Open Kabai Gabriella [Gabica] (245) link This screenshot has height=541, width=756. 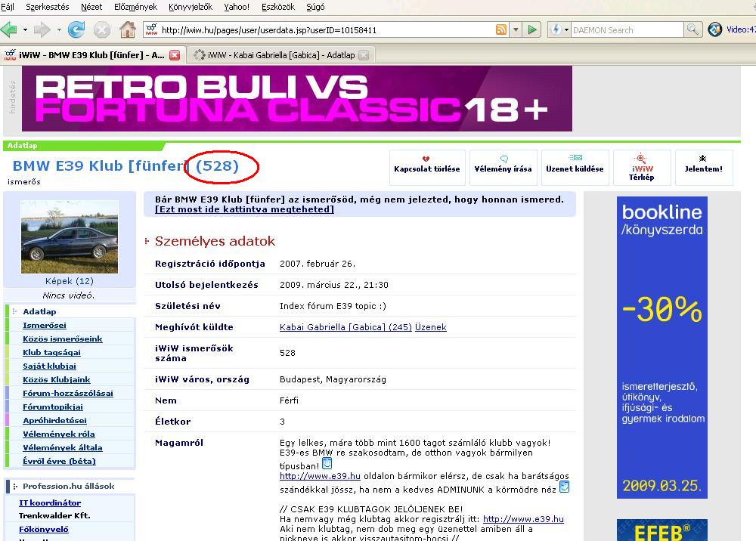coord(345,327)
